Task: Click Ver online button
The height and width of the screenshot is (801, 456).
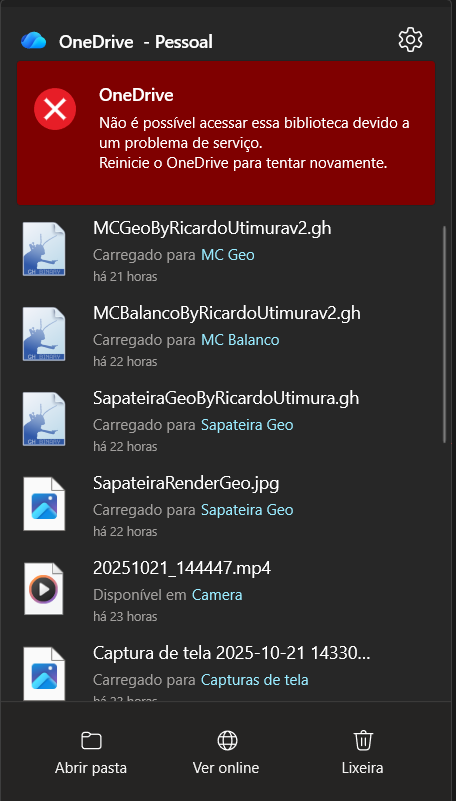Action: pos(226,752)
